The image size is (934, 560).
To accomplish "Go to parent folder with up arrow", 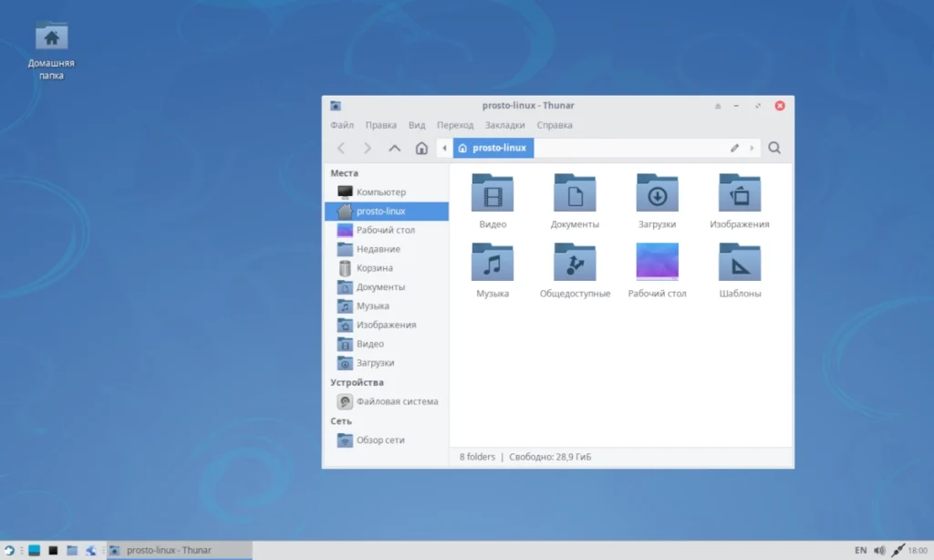I will click(394, 148).
